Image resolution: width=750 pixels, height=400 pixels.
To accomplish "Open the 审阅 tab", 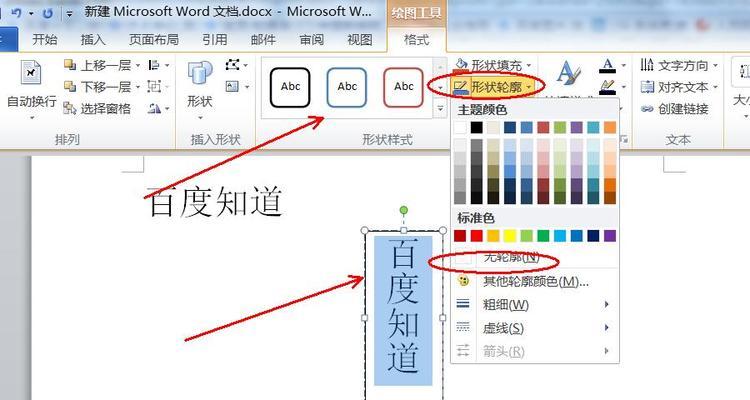I will [311, 40].
